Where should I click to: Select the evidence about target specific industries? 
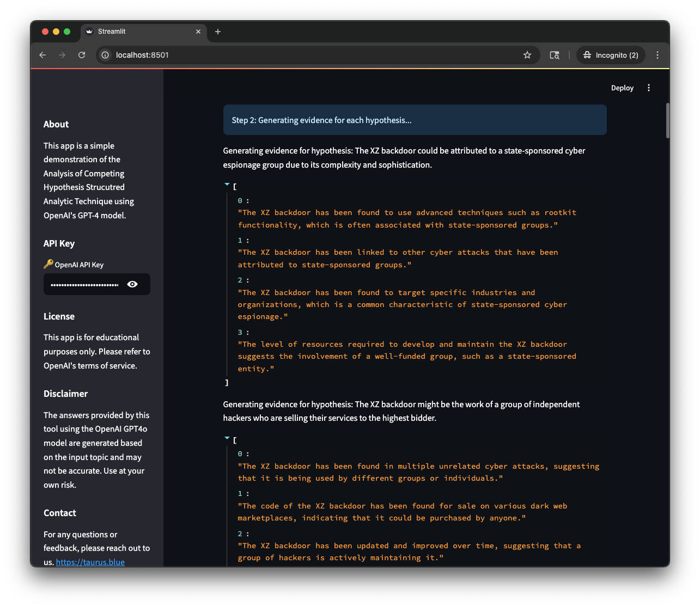coord(402,304)
